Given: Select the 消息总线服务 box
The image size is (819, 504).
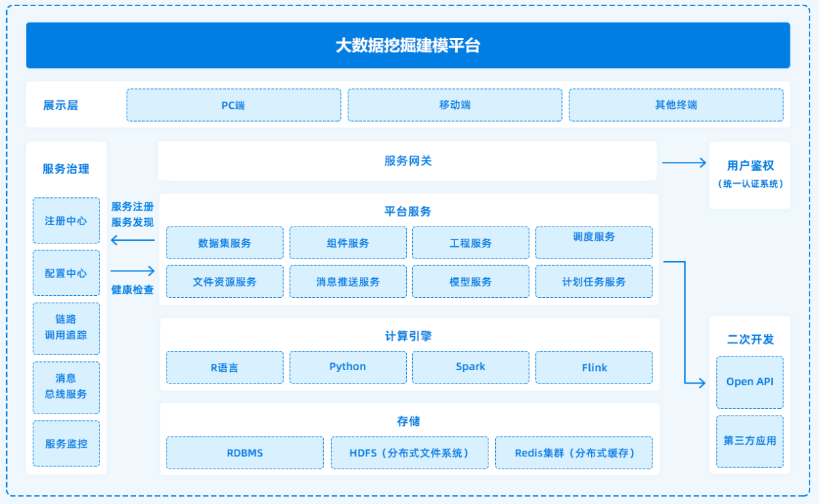Looking at the screenshot, I should pyautogui.click(x=66, y=386).
